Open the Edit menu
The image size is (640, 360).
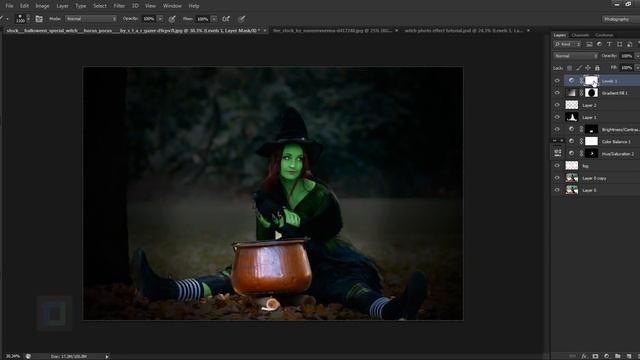24,6
